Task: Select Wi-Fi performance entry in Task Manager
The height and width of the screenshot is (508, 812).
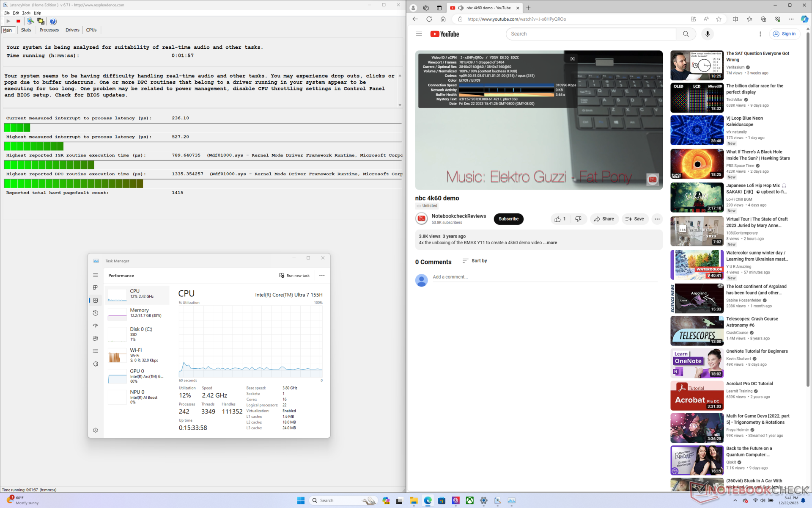Action: coord(137,355)
